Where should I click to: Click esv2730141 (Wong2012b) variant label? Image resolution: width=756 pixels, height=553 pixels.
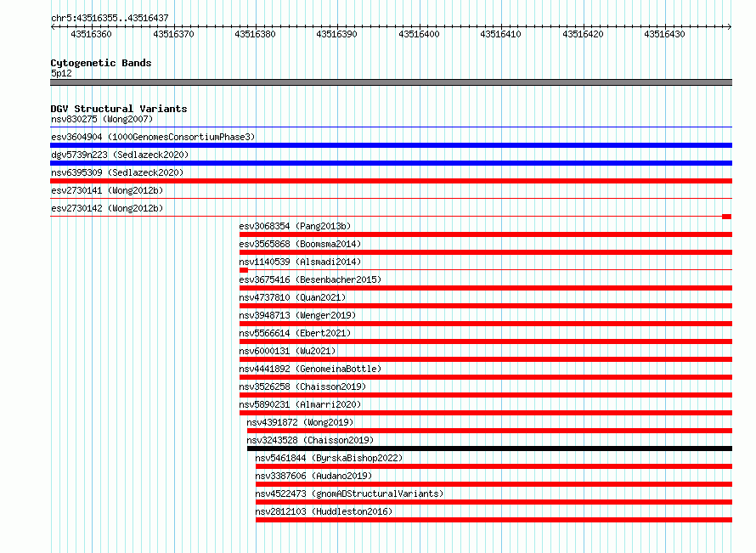(x=107, y=190)
